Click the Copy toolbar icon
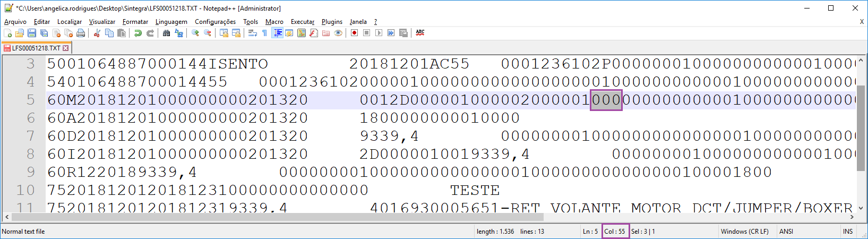868x239 pixels. pos(109,33)
